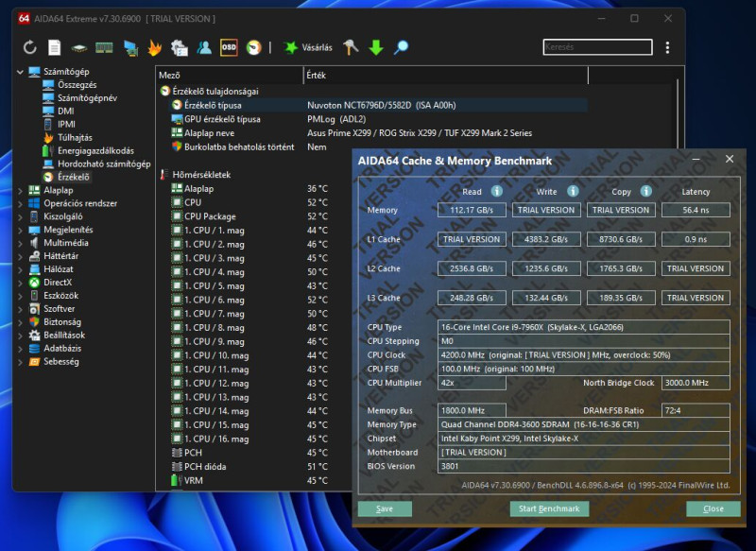This screenshot has height=551, width=756.
Task: Expand the Megjelenítés tree node
Action: (x=20, y=230)
